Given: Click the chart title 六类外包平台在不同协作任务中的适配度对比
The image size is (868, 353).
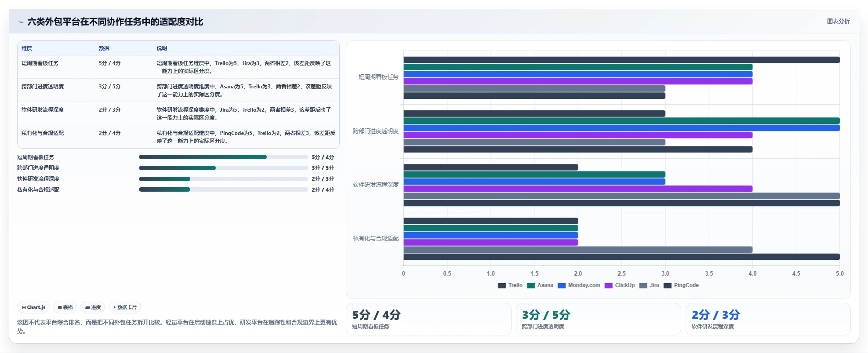Looking at the screenshot, I should 115,22.
